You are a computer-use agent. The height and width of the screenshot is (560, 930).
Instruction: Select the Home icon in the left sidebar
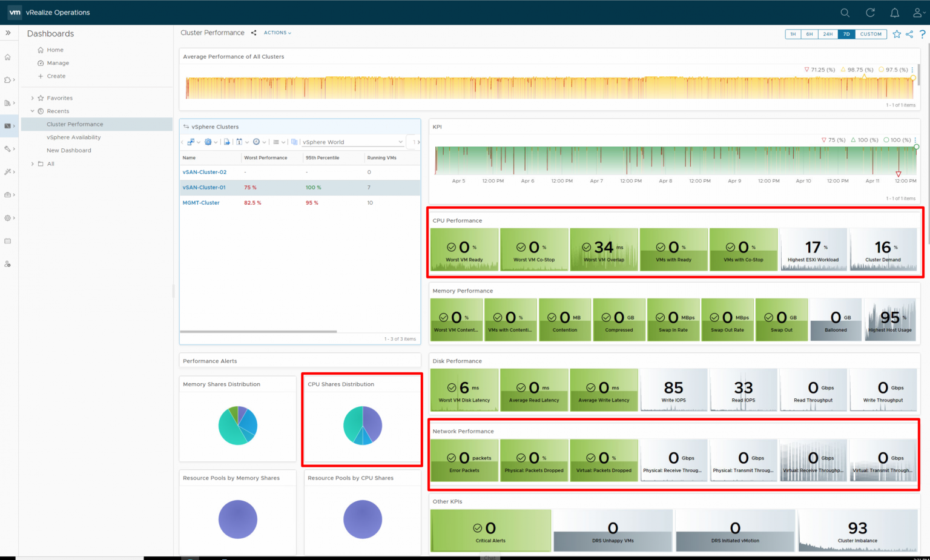(x=8, y=56)
